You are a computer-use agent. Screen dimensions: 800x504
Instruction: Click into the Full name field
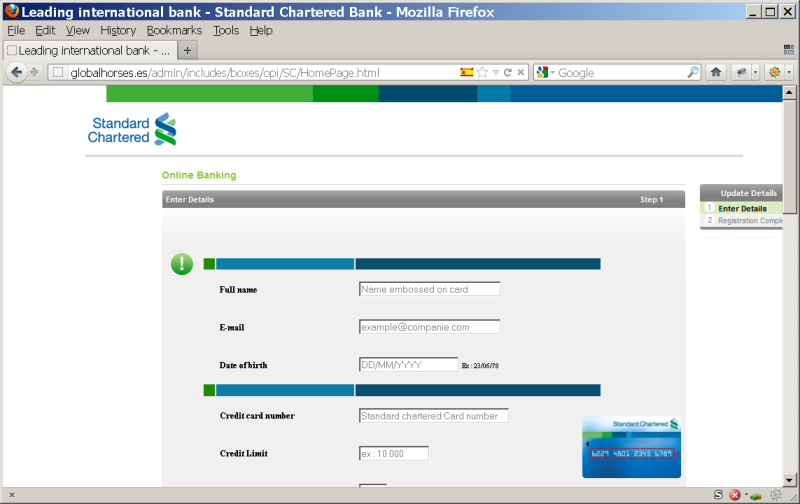click(x=430, y=289)
